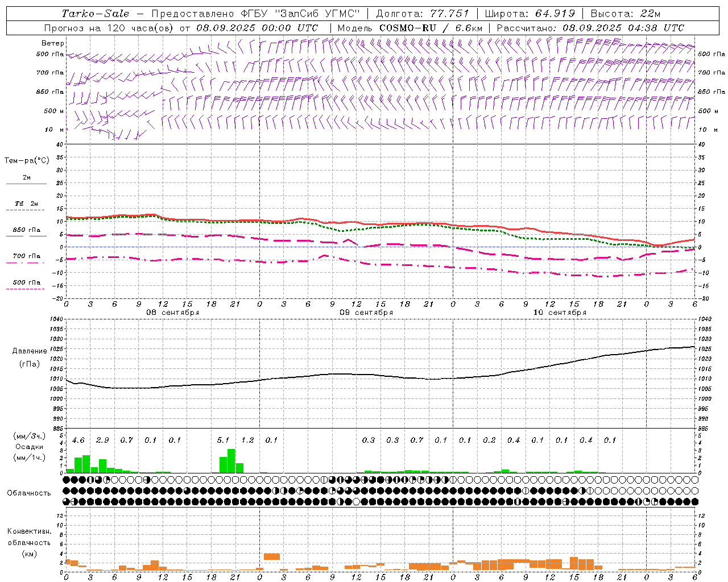The image size is (728, 582).
Task: Click the '(мм/1ч.)' unit label
Action: 28,457
